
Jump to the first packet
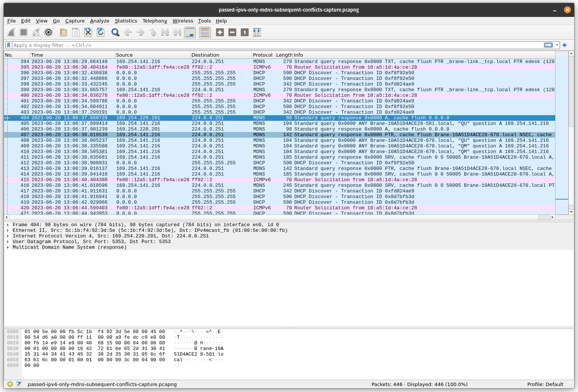point(165,33)
